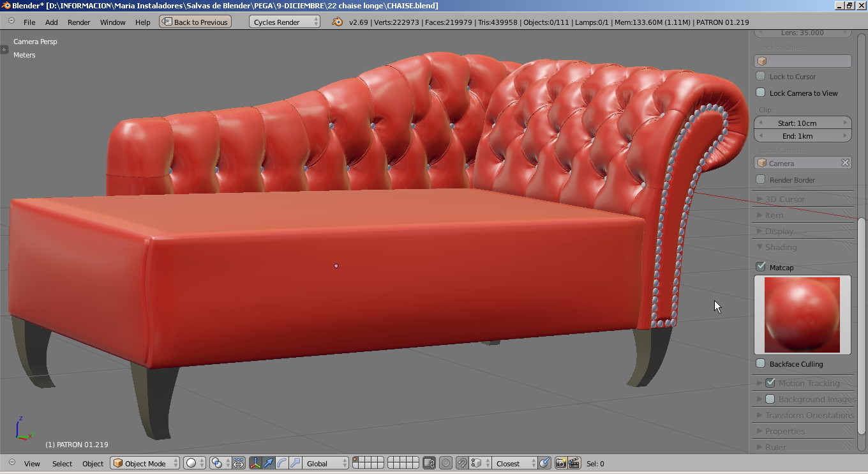Select the scale manipulator icon
This screenshot has height=474, width=868.
click(x=294, y=463)
